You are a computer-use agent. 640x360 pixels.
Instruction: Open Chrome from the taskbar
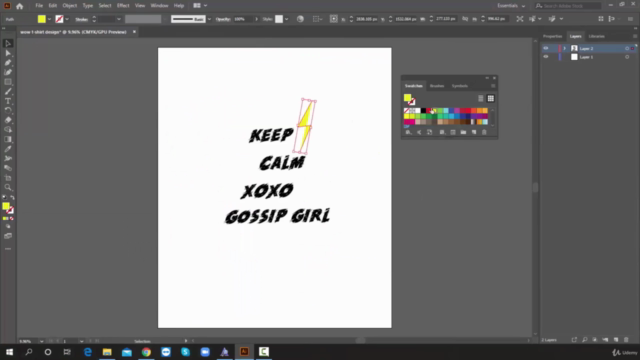coord(146,352)
